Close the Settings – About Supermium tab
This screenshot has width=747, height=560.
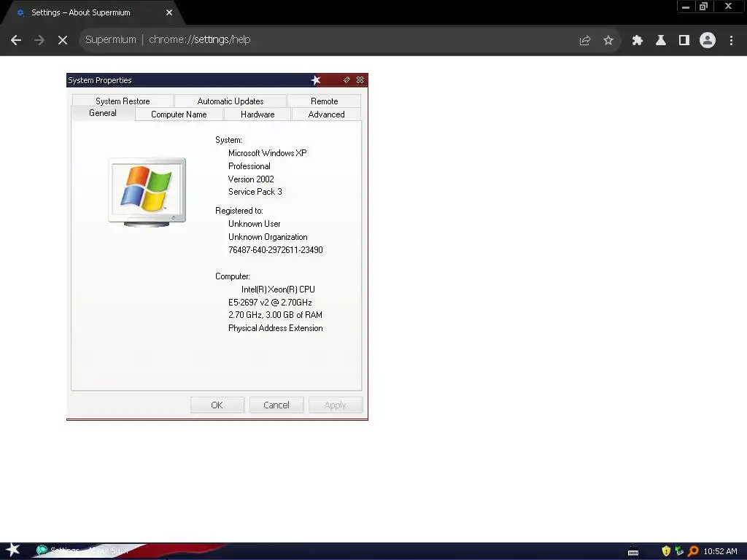coord(169,12)
